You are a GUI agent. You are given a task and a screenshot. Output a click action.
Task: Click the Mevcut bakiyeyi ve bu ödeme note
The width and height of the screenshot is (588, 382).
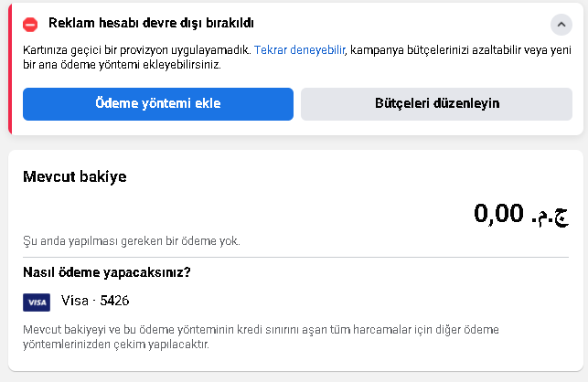(261, 330)
